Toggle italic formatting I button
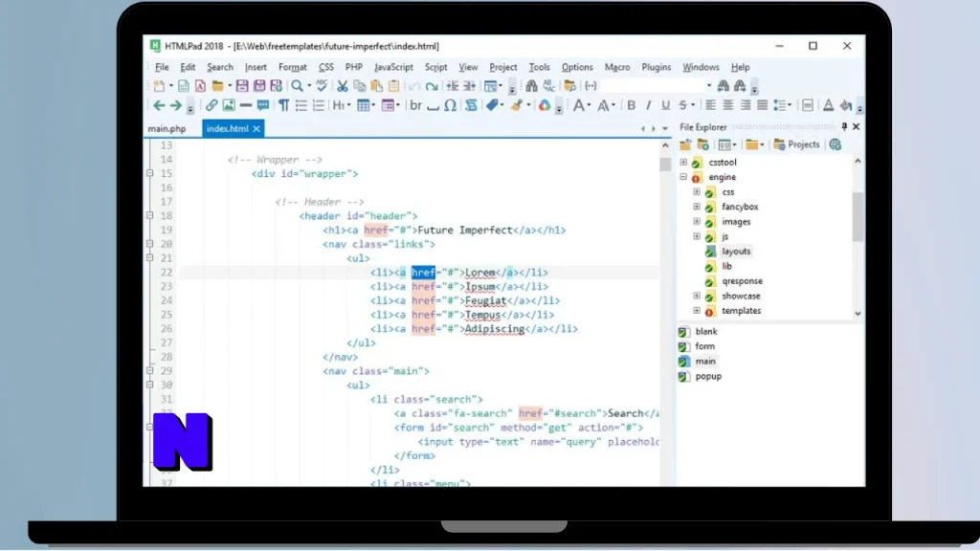Image resolution: width=980 pixels, height=551 pixels. tap(648, 105)
